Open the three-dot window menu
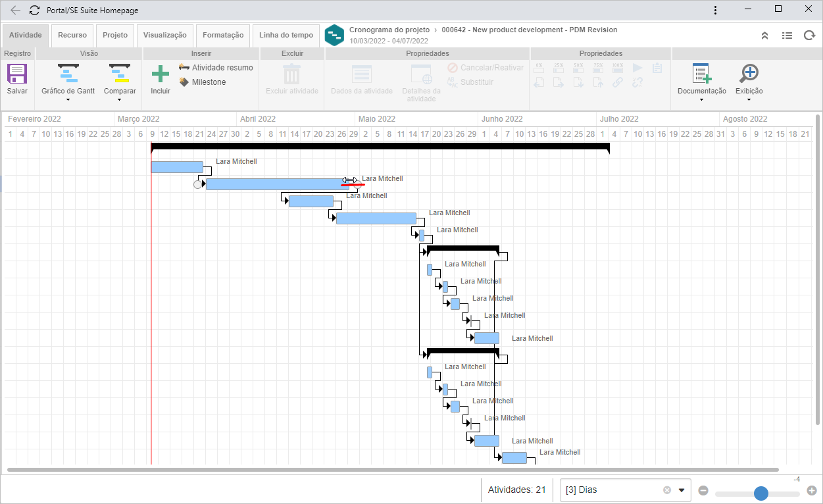Image resolution: width=823 pixels, height=504 pixels. pos(716,11)
